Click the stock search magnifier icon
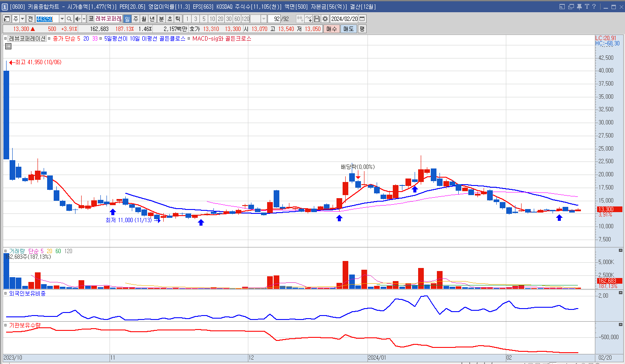 coord(69,19)
